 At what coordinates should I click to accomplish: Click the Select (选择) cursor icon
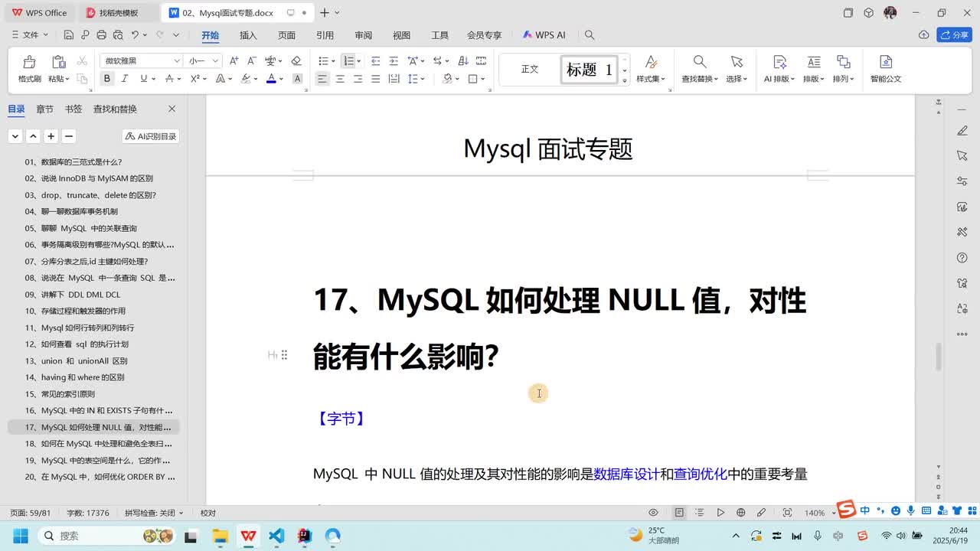(x=737, y=62)
